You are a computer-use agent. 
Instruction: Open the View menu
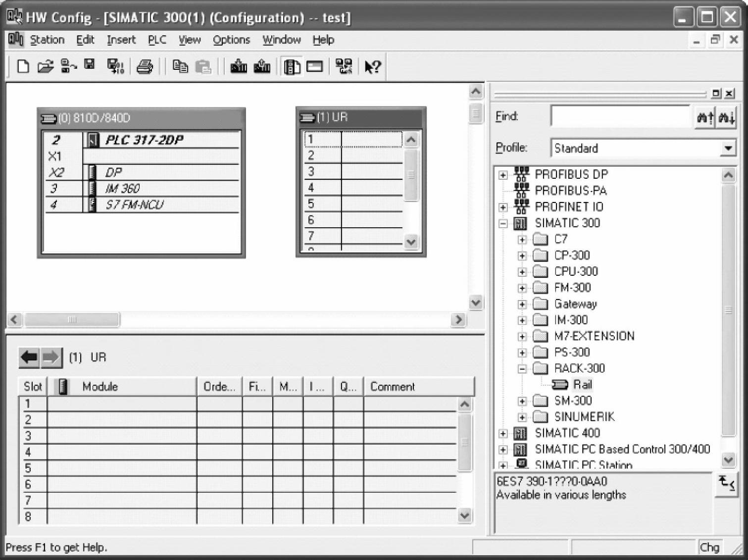coord(190,40)
